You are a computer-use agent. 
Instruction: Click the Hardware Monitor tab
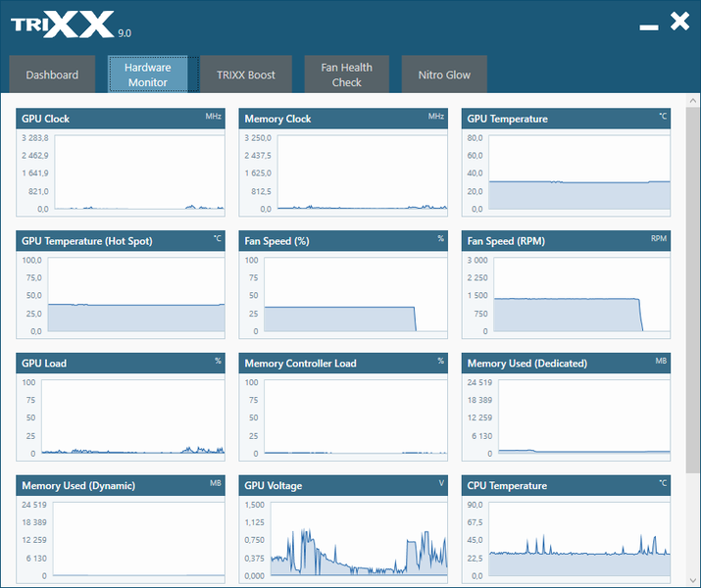[x=147, y=74]
